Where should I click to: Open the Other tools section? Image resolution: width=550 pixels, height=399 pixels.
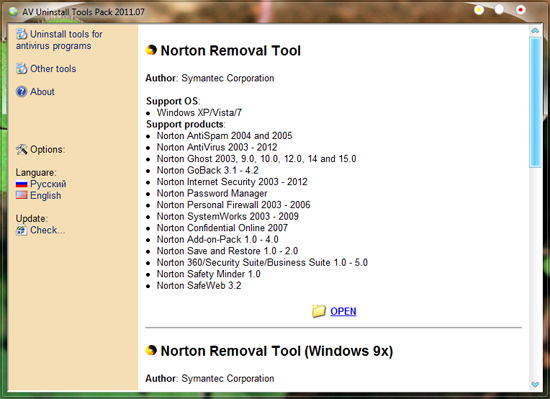coord(53,69)
